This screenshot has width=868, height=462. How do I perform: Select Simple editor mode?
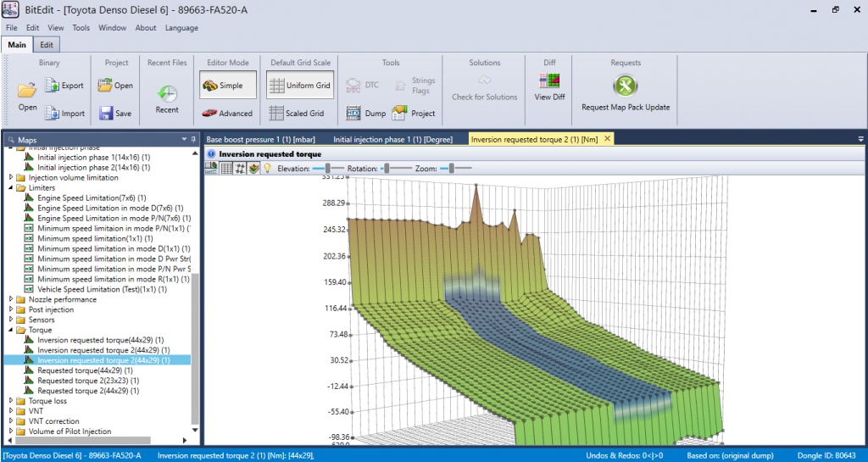[228, 86]
